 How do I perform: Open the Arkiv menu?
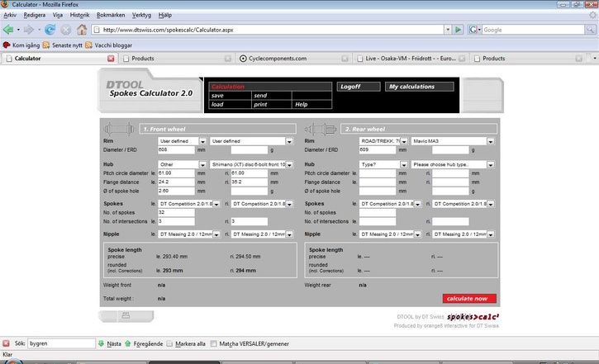point(10,15)
